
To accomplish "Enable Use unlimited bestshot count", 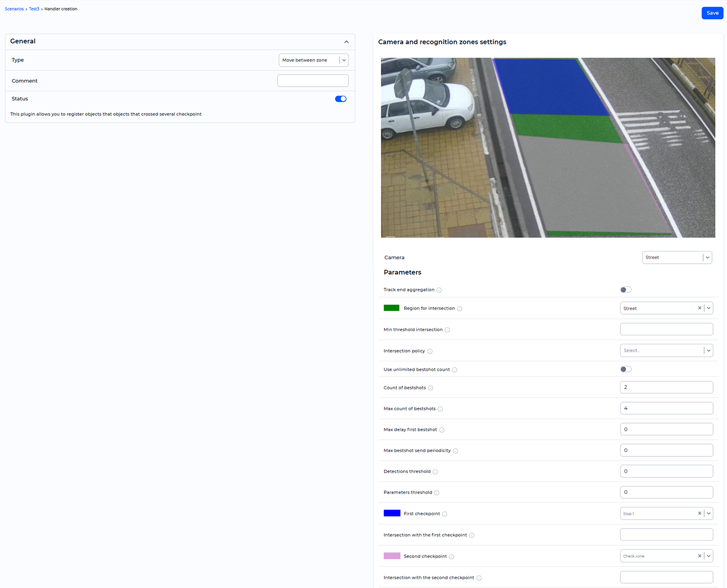I will (625, 369).
